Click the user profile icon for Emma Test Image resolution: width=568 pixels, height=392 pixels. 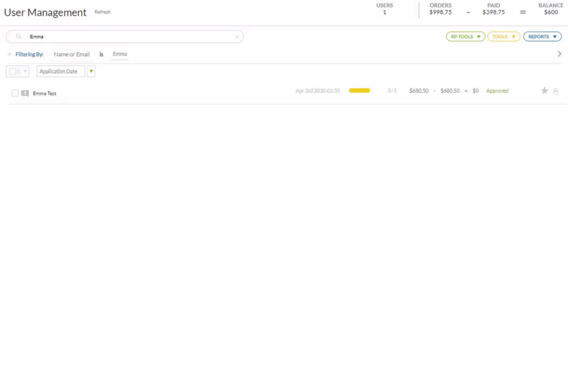point(556,91)
